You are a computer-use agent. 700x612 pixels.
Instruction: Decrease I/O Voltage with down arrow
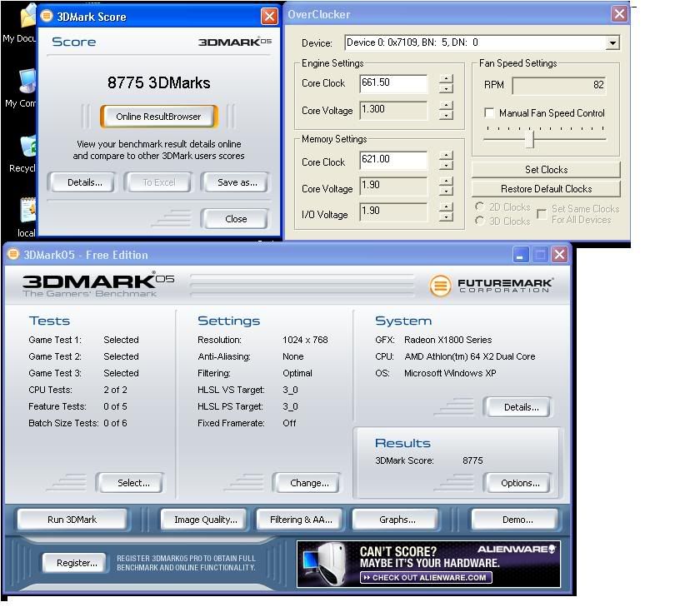pyautogui.click(x=446, y=216)
